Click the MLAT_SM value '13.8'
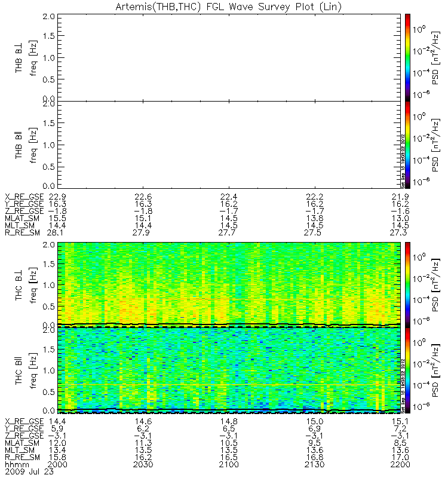448x478 pixels. point(315,218)
